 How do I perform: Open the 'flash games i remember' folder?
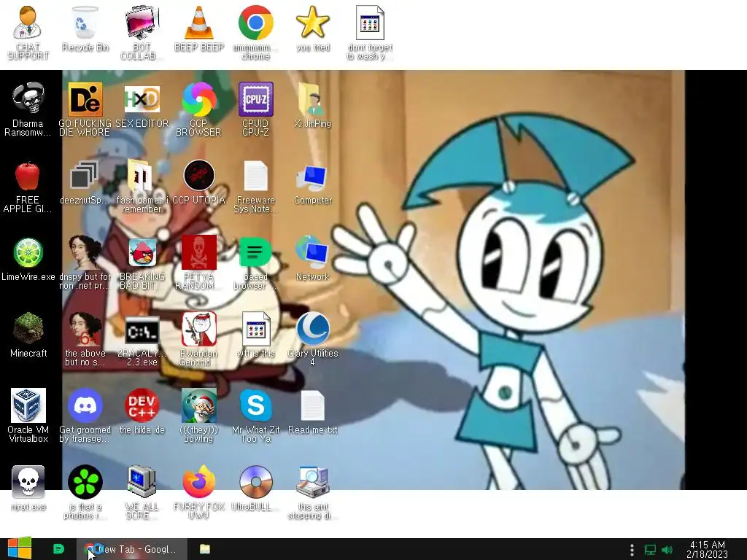tap(142, 186)
